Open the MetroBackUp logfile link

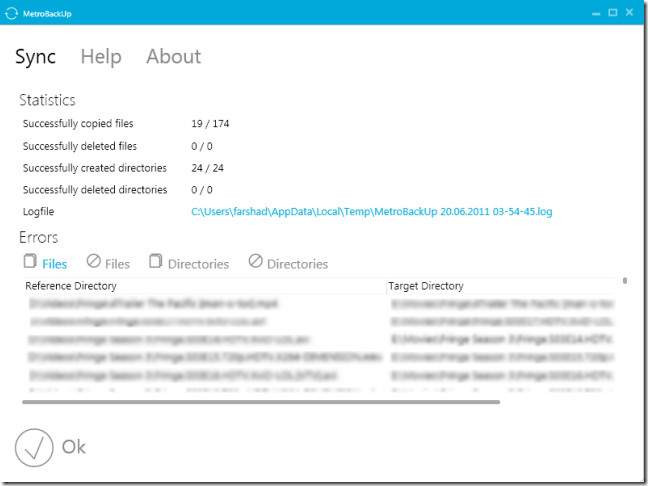click(372, 212)
